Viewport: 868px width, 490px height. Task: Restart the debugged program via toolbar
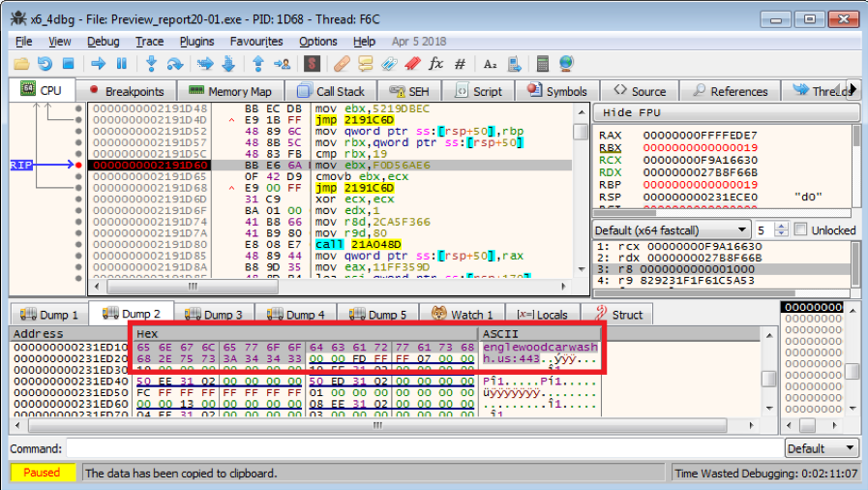[x=45, y=64]
